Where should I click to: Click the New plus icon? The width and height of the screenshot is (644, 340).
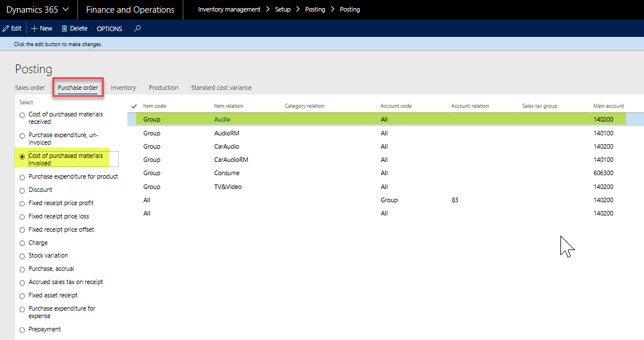[35, 28]
